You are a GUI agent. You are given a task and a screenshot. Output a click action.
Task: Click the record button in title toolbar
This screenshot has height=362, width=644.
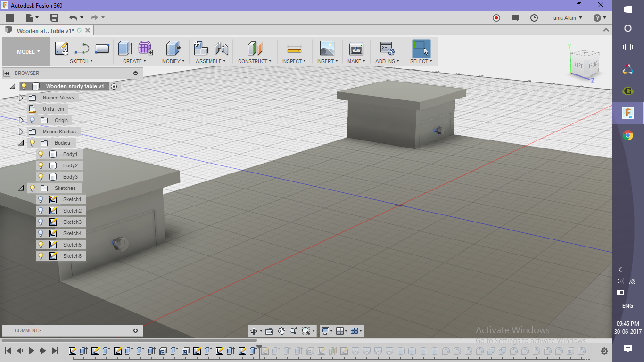pyautogui.click(x=496, y=18)
